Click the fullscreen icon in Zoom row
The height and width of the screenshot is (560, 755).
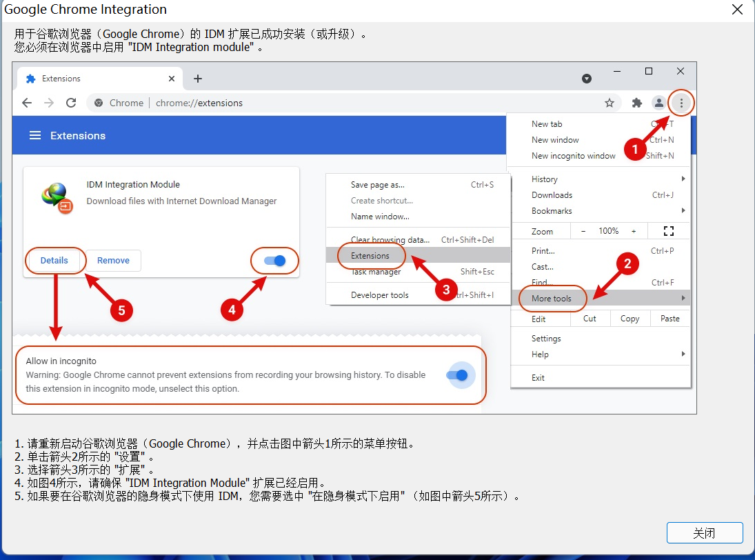(x=668, y=231)
